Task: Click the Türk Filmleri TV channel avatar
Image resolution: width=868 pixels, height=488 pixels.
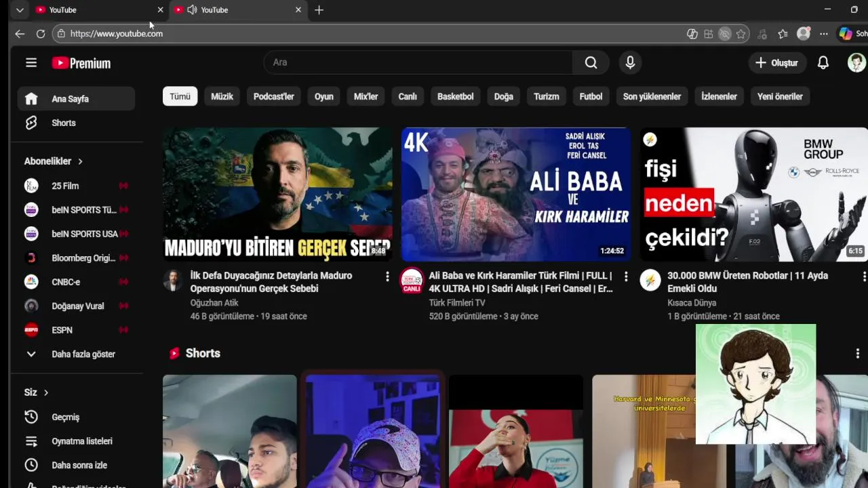Action: point(411,280)
